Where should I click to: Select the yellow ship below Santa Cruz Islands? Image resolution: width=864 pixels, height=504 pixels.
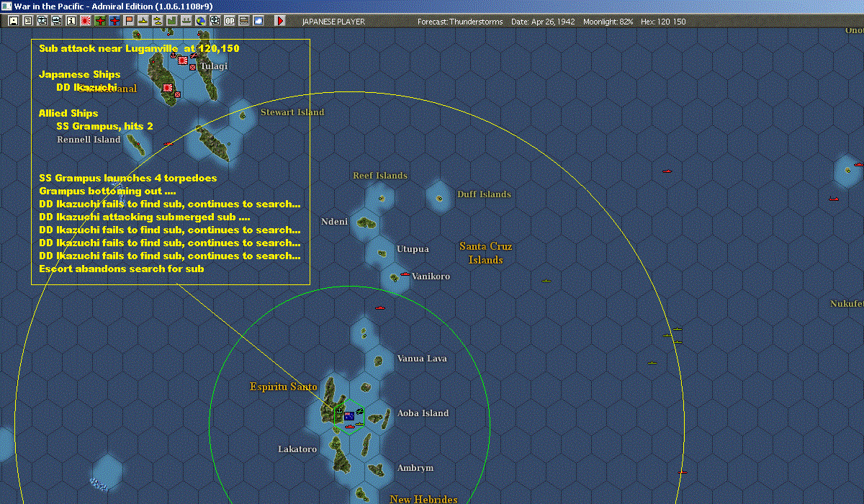coord(546,280)
